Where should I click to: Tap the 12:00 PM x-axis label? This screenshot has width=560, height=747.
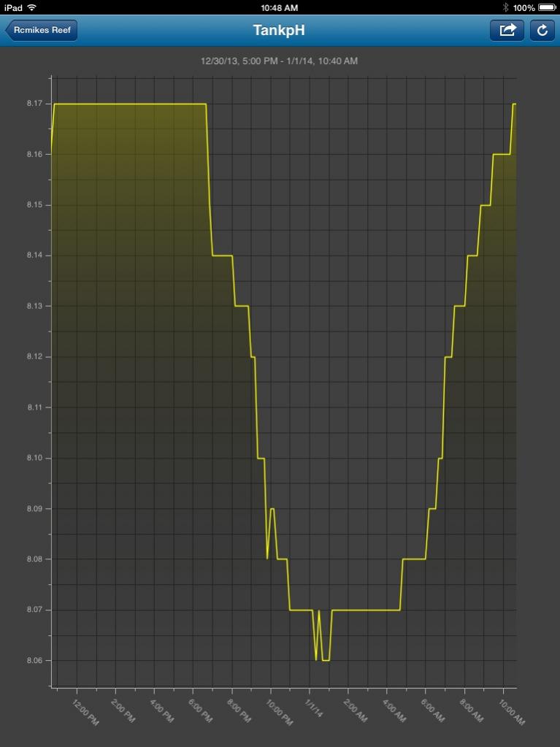pyautogui.click(x=85, y=712)
